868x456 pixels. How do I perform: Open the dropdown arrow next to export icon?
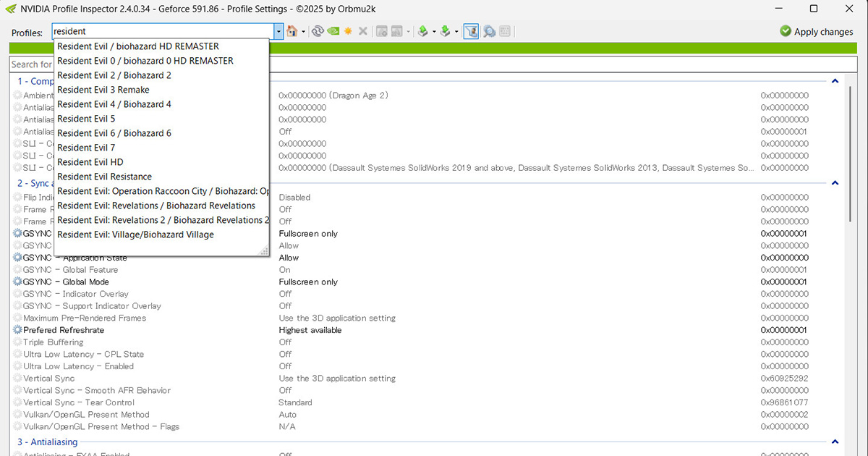click(434, 32)
